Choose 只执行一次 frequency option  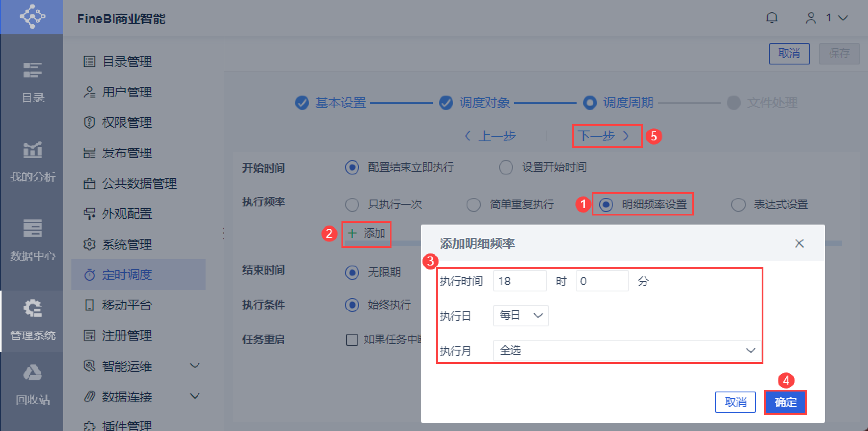pos(352,204)
